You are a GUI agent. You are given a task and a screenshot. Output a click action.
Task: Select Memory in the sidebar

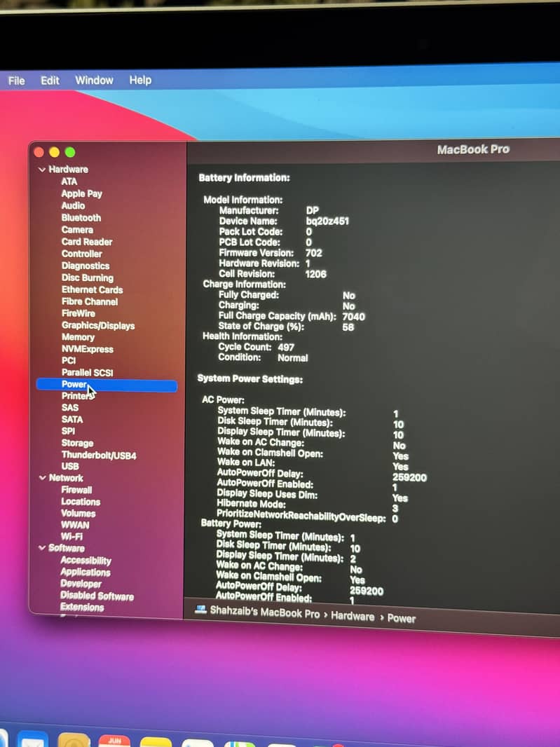point(78,337)
